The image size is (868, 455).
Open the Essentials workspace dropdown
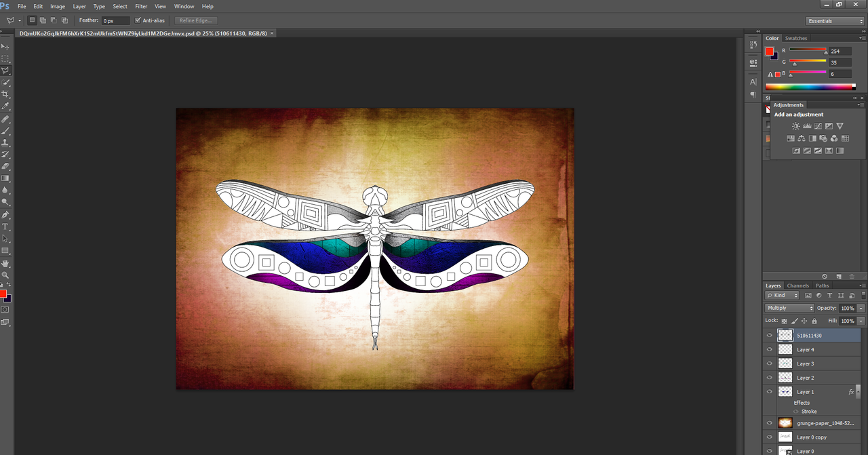click(835, 21)
